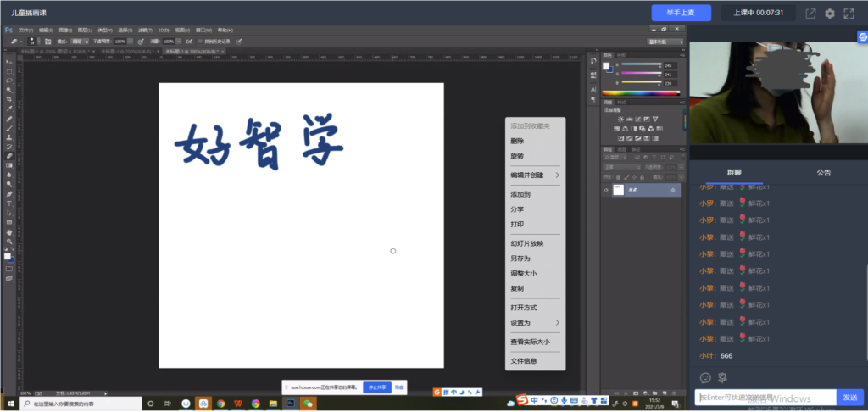
Task: Open the opacity slider dropdown arrow
Action: click(130, 41)
